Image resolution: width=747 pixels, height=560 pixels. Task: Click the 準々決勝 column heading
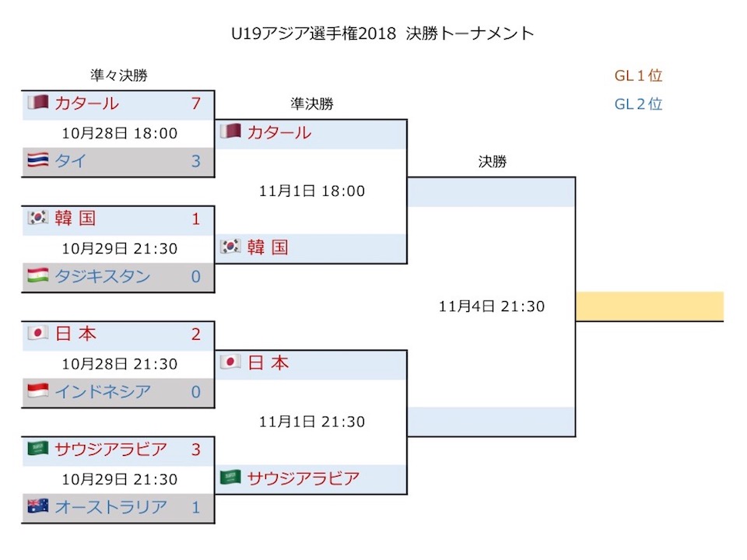click(119, 75)
